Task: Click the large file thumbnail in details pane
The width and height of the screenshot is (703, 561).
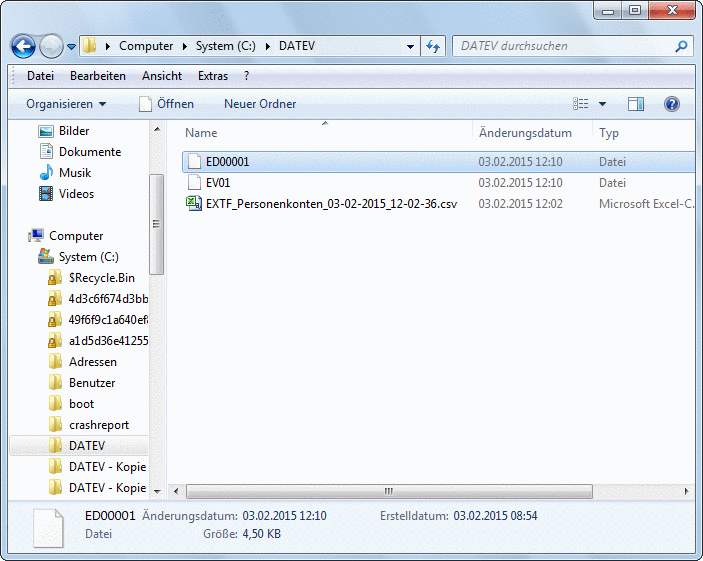Action: click(x=48, y=528)
